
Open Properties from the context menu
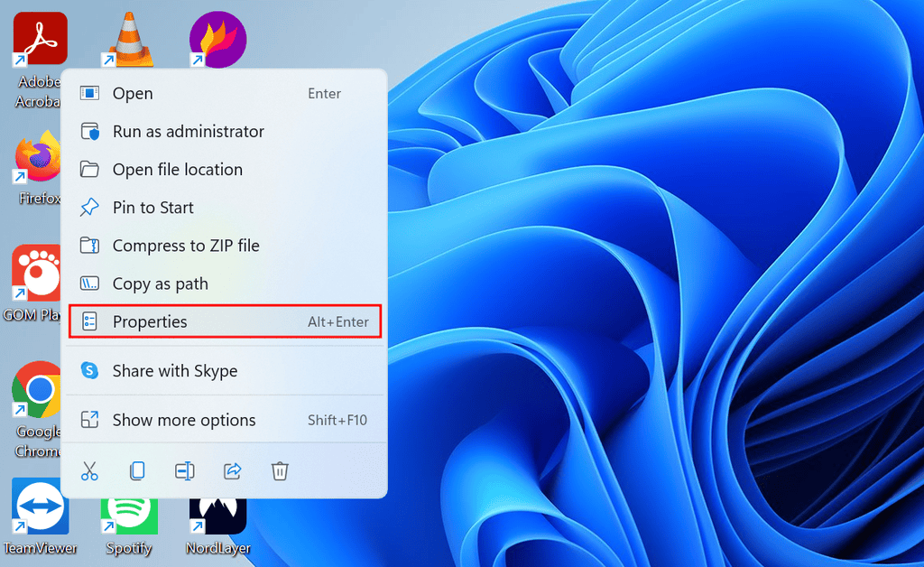pyautogui.click(x=150, y=321)
